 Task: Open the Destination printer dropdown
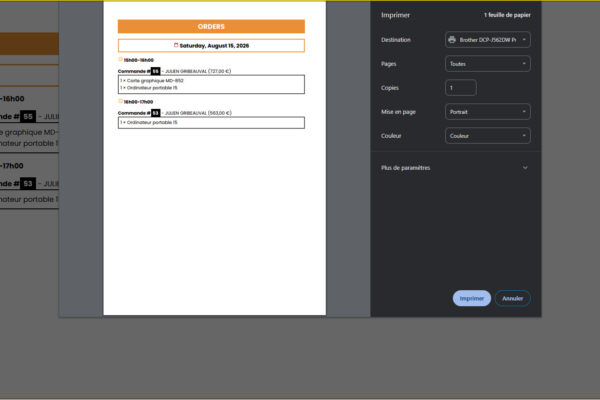(488, 40)
